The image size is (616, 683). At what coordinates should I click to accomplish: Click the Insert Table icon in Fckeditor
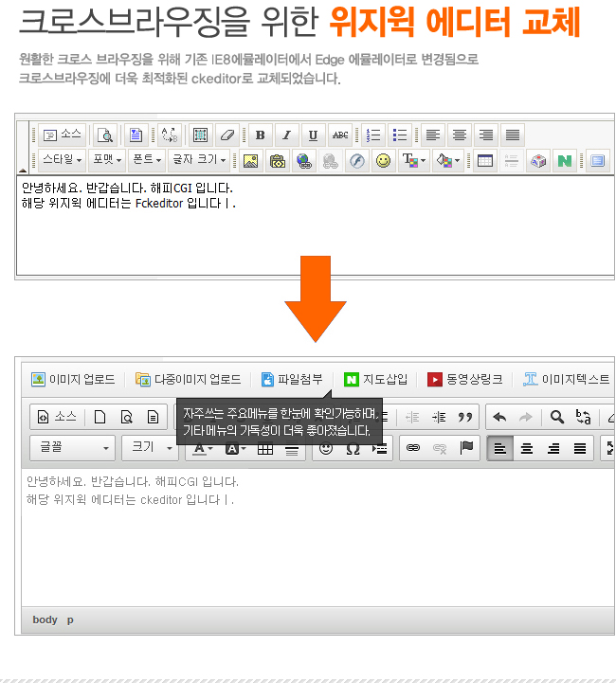485,161
